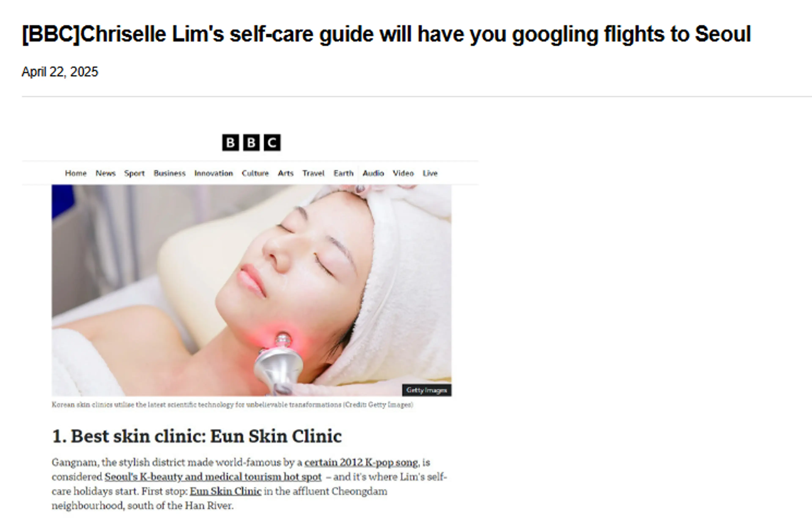The height and width of the screenshot is (522, 812).
Task: Go to the Travel section
Action: coord(313,173)
